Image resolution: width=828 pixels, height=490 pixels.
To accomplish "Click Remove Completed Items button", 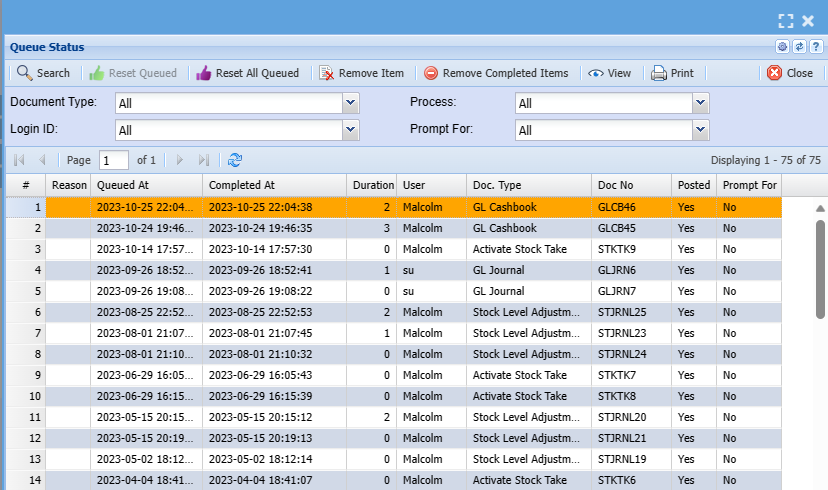I will (496, 73).
